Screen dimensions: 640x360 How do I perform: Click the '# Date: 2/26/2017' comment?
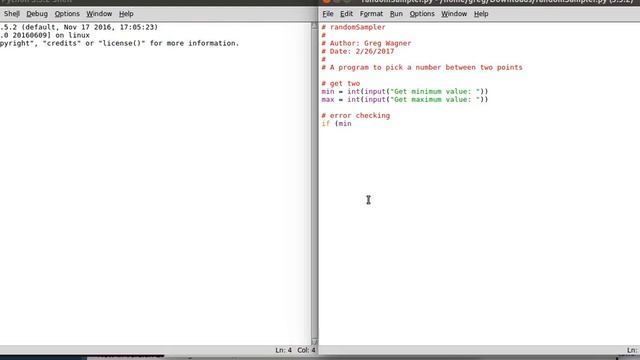pos(358,51)
